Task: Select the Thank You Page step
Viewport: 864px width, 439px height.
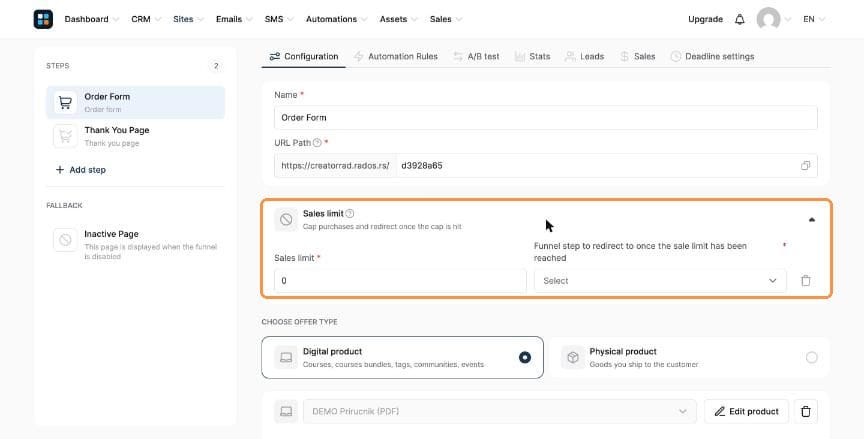Action: (136, 136)
